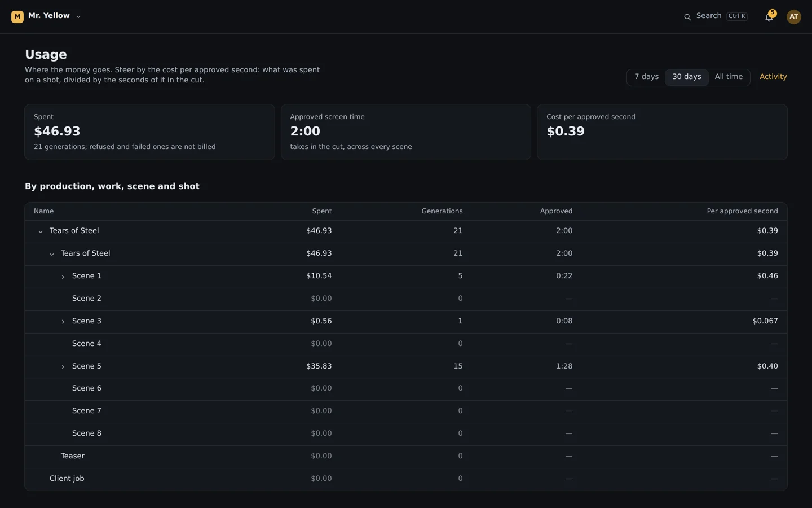Select the Scene 2 row
Viewport: 812px width, 508px height.
click(406, 299)
